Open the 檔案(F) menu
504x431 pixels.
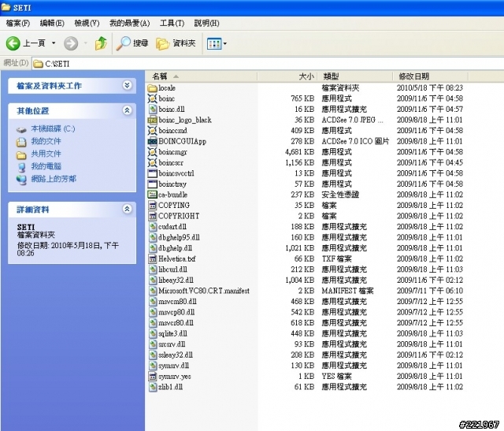[17, 23]
